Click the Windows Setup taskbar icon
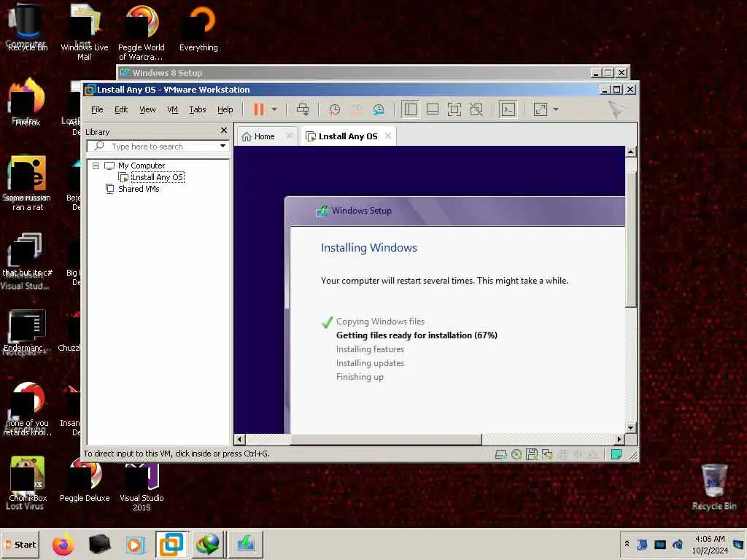 [246, 544]
